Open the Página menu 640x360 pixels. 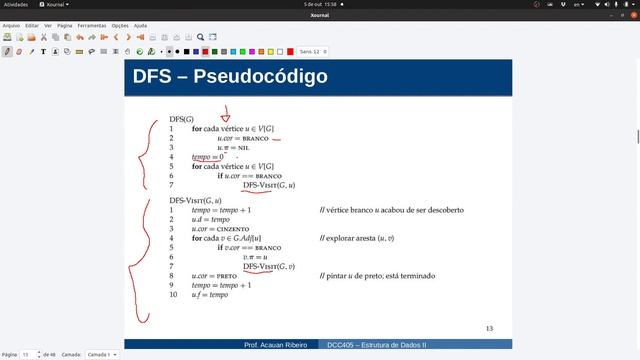(x=64, y=26)
